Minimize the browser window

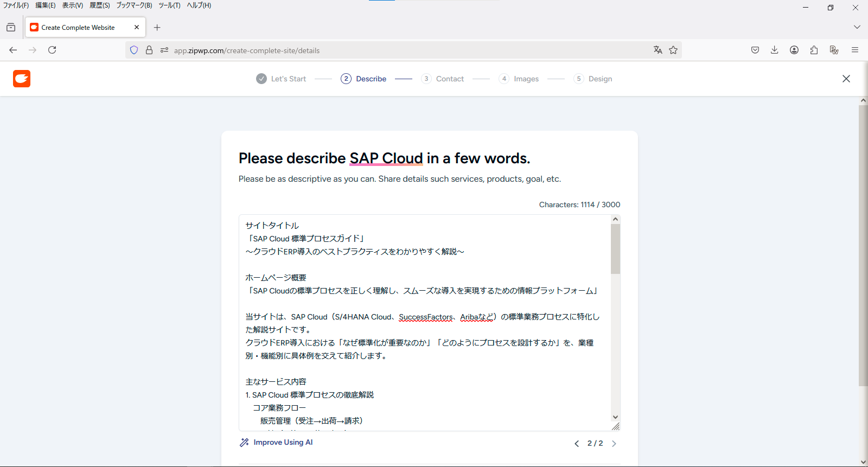806,8
